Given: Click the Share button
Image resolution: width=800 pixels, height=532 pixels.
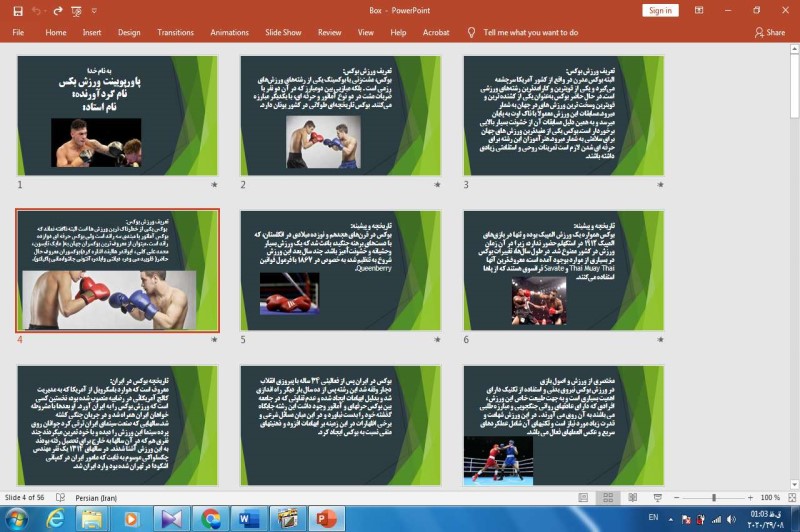Looking at the screenshot, I should (x=770, y=32).
